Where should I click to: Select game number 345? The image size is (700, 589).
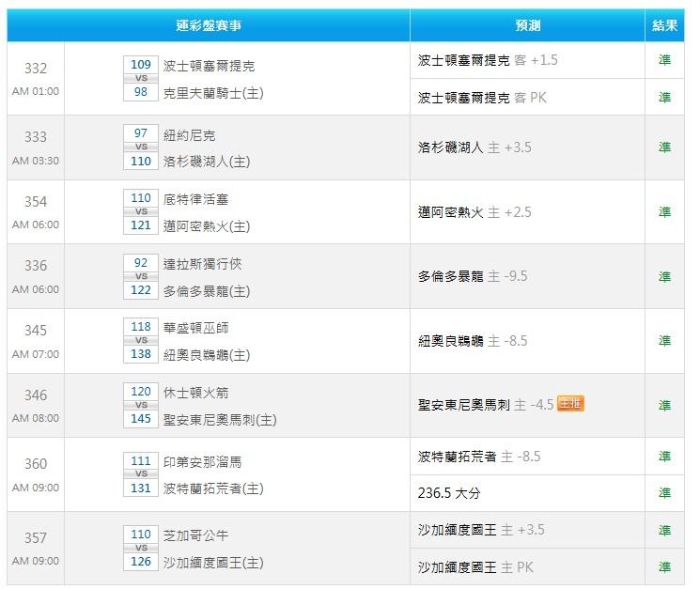36,331
